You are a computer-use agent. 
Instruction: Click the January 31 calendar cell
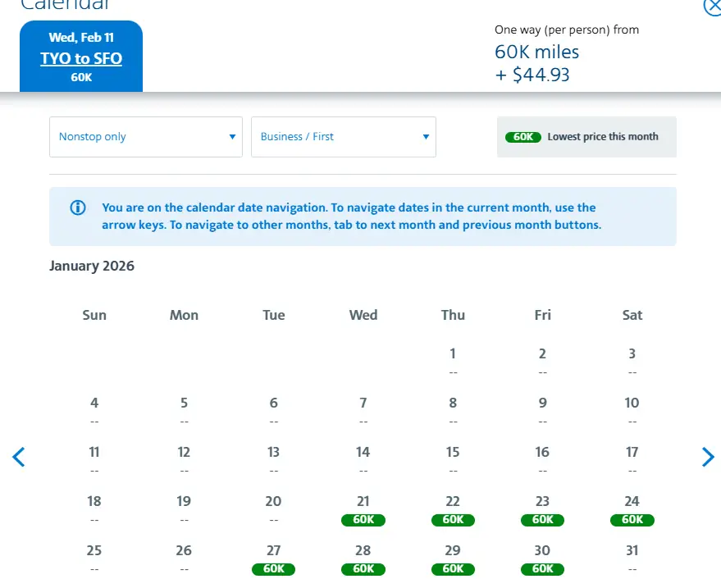point(632,558)
